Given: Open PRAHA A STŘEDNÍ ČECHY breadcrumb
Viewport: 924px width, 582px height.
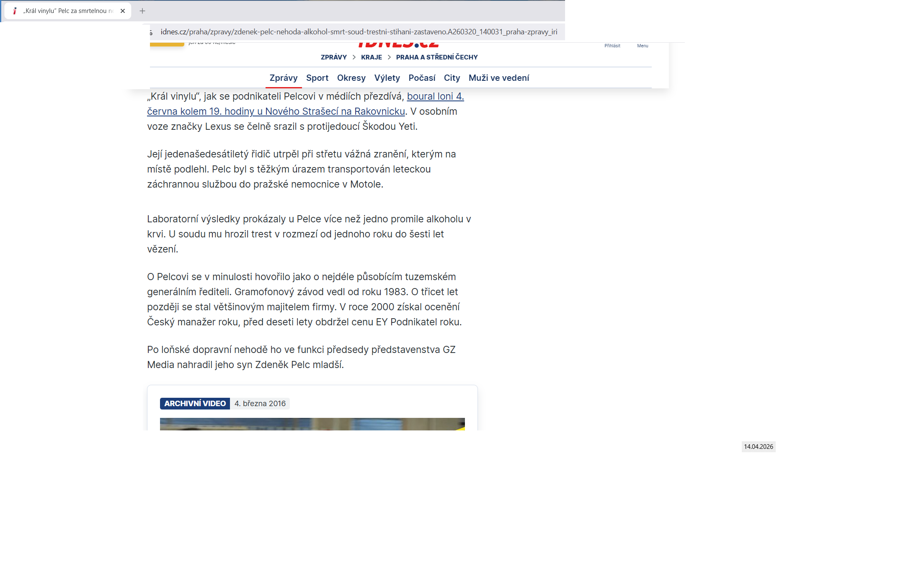Looking at the screenshot, I should tap(436, 57).
